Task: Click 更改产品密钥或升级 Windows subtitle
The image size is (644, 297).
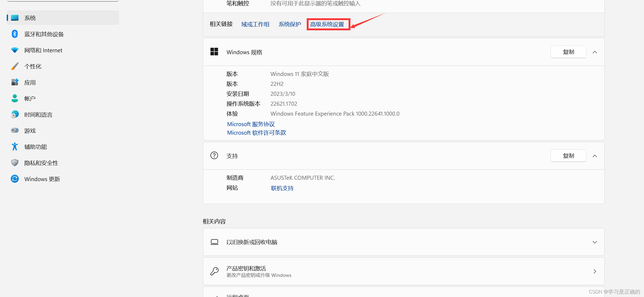Action: [x=259, y=275]
